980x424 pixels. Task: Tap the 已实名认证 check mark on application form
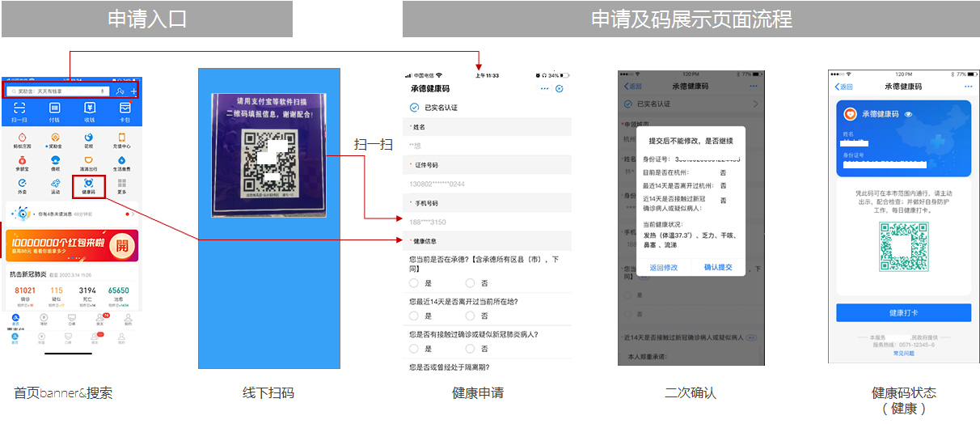pos(414,107)
